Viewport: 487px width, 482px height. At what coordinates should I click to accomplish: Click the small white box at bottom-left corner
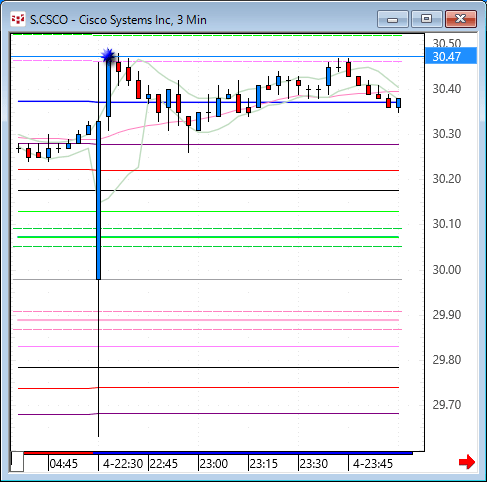point(17,461)
